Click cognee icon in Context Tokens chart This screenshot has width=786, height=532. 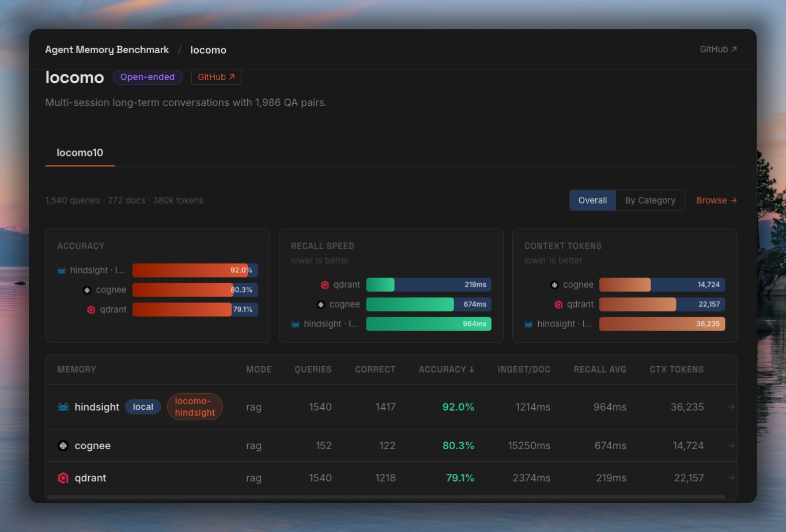(x=554, y=285)
